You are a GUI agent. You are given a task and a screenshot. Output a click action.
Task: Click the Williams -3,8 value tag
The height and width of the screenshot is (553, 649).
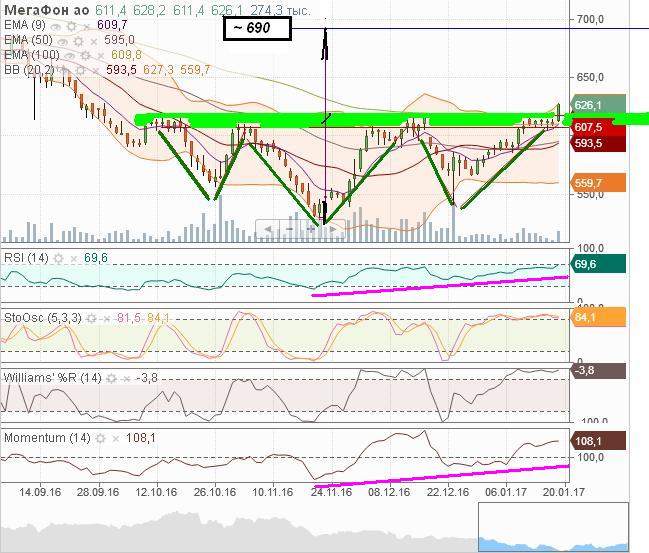tap(598, 370)
